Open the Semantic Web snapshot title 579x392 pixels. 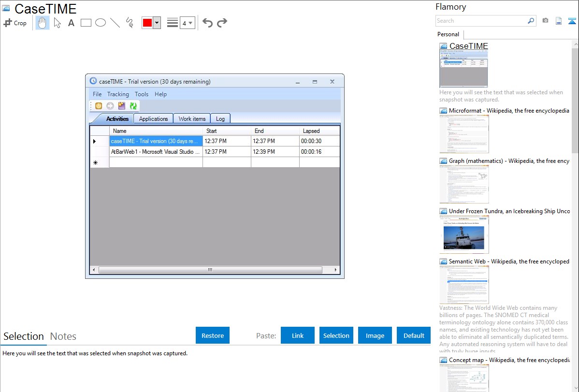tap(509, 261)
